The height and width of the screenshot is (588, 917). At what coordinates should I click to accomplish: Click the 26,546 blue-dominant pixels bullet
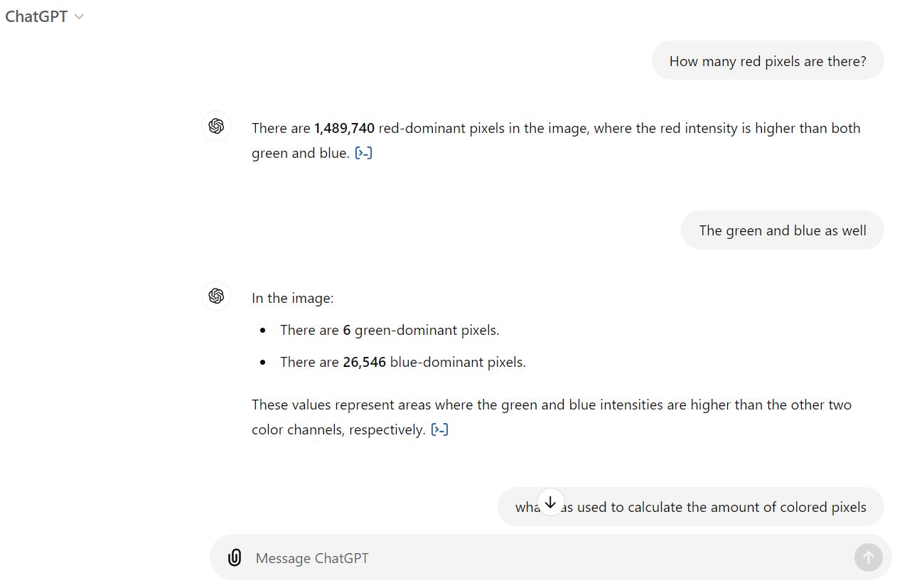pos(402,362)
